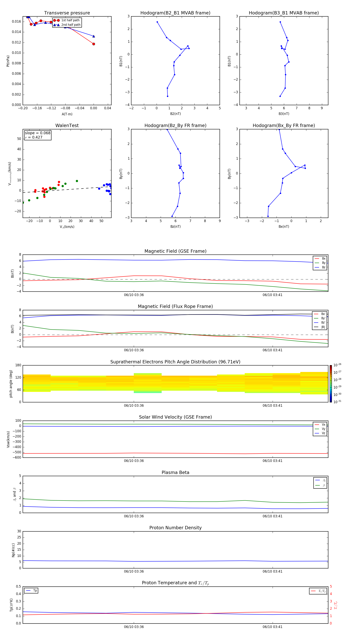Click the "Hodogram(B2_B1 MVAB frame)" title
Viewport: 351px width, 644px height.
pyautogui.click(x=175, y=13)
